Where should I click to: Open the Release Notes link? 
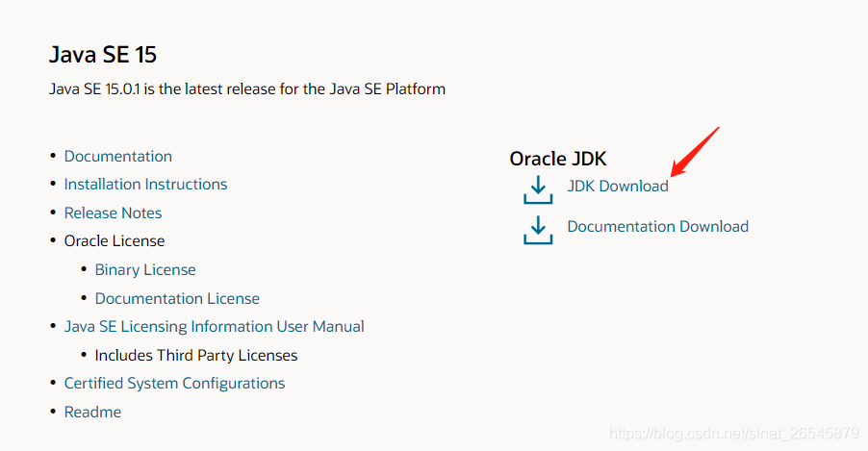113,213
